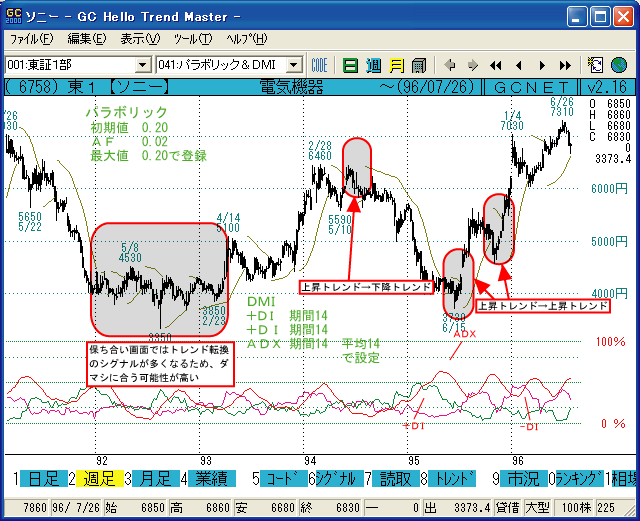The image size is (640, 521).
Task: Open the 編集(E) menu
Action: click(87, 39)
